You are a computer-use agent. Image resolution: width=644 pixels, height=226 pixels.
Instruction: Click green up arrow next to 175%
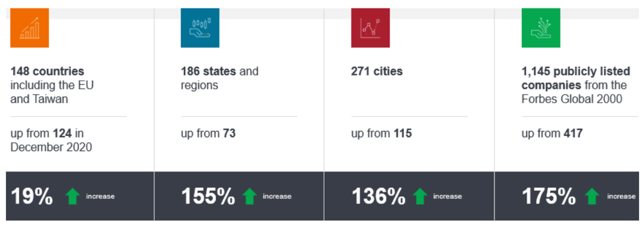click(591, 196)
